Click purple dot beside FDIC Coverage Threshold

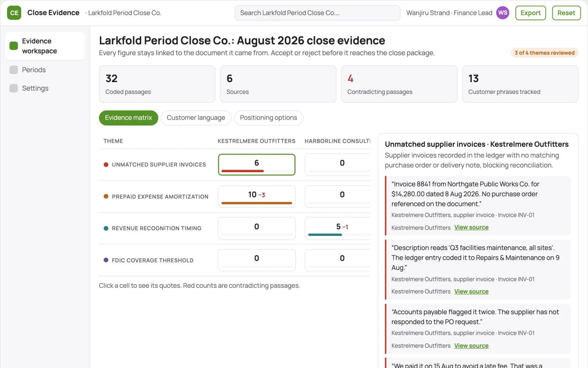pos(106,260)
